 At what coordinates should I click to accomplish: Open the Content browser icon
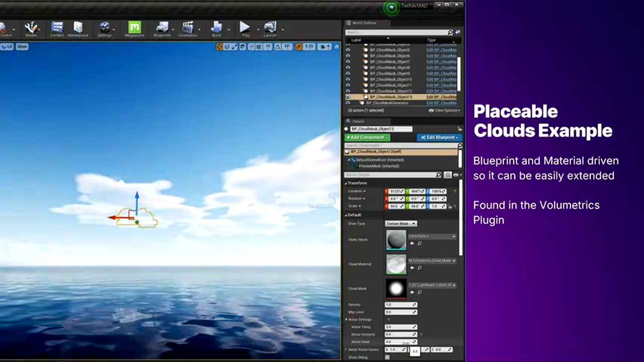57,28
